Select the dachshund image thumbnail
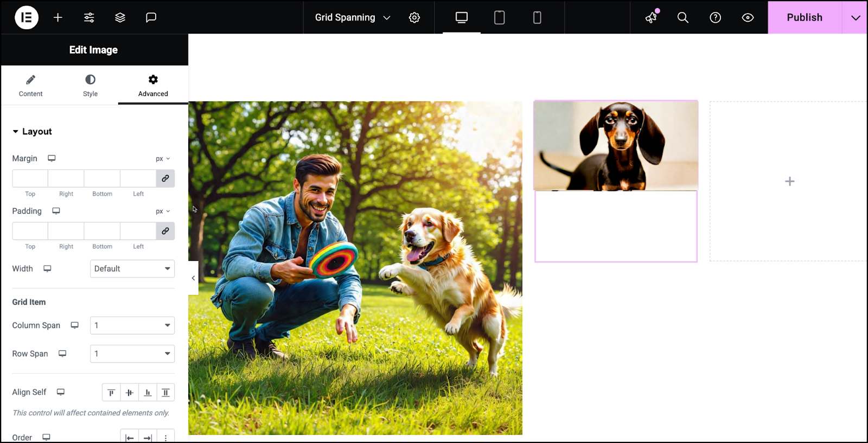 616,146
